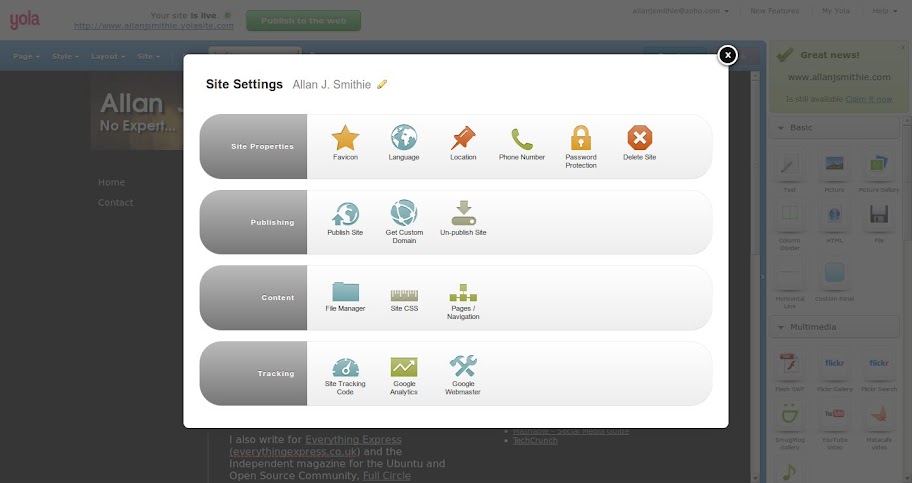Select the SmugMug Gallery widget
This screenshot has width=912, height=483.
click(x=789, y=427)
